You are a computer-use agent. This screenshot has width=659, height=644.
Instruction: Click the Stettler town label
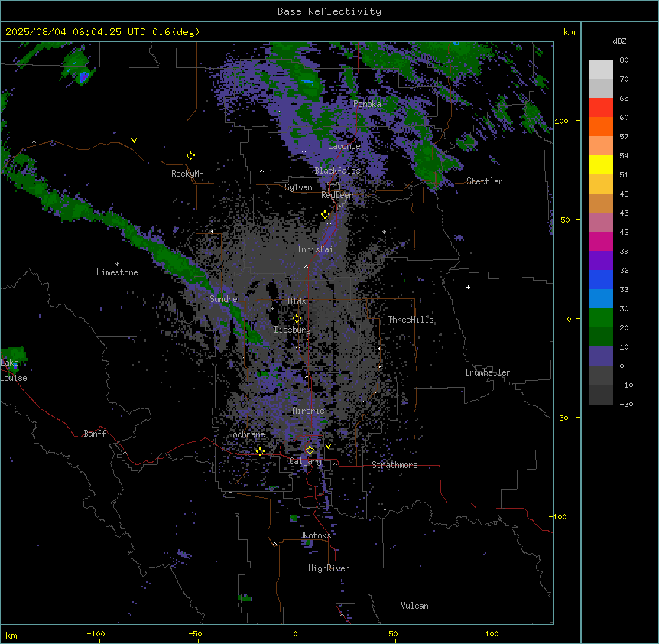(x=485, y=181)
